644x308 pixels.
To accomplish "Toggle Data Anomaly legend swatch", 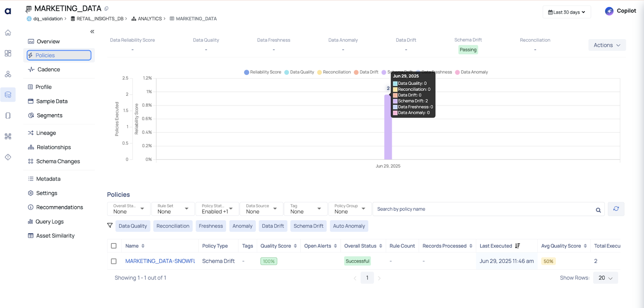I will [457, 72].
